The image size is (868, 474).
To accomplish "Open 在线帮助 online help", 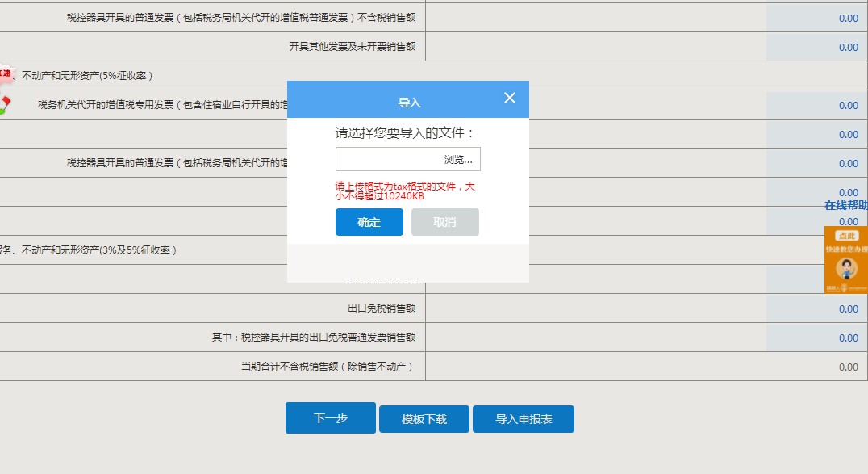I will pyautogui.click(x=845, y=207).
